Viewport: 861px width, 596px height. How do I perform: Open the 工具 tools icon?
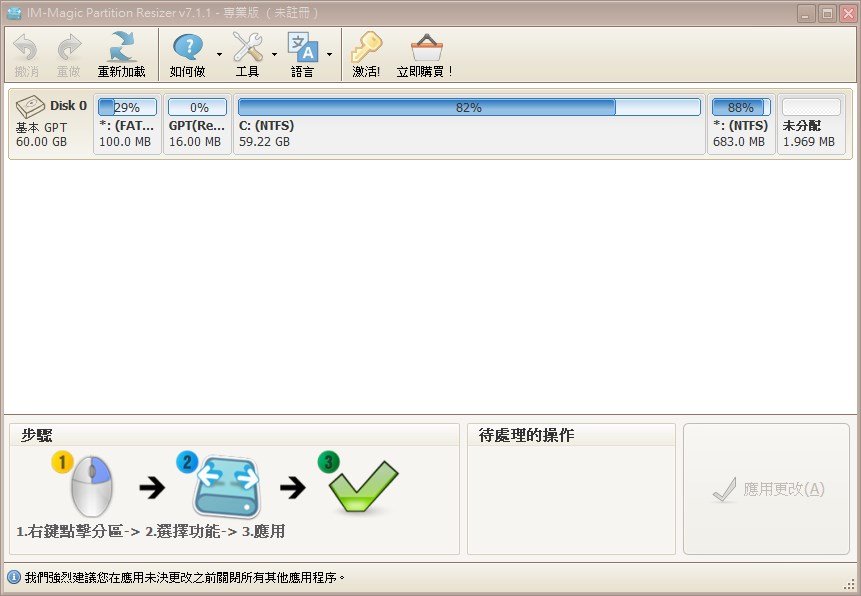click(248, 47)
